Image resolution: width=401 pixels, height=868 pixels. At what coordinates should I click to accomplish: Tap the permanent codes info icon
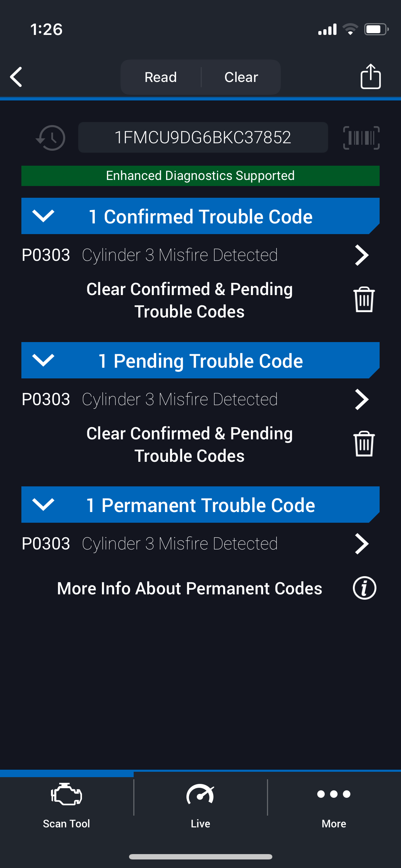tap(364, 588)
